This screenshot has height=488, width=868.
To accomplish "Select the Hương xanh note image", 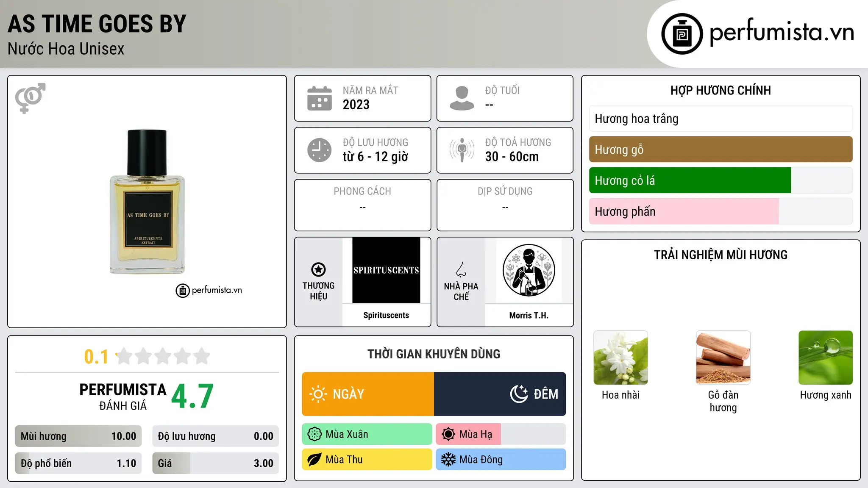I will click(x=826, y=358).
